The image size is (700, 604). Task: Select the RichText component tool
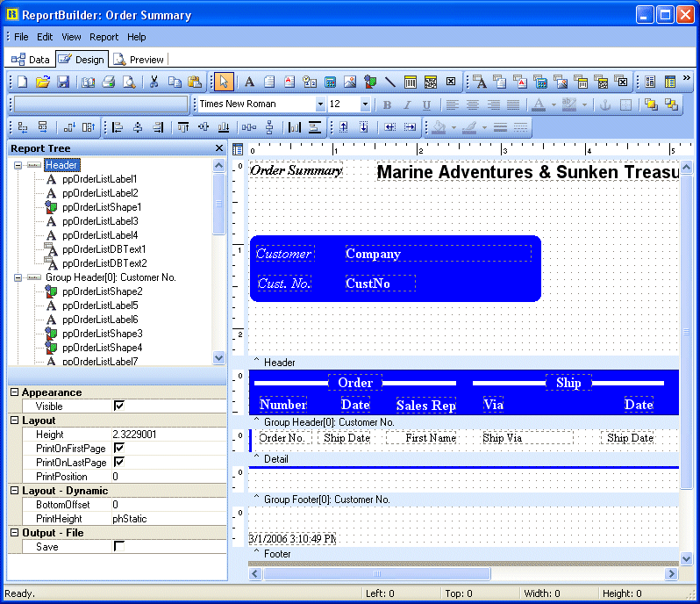click(x=289, y=82)
